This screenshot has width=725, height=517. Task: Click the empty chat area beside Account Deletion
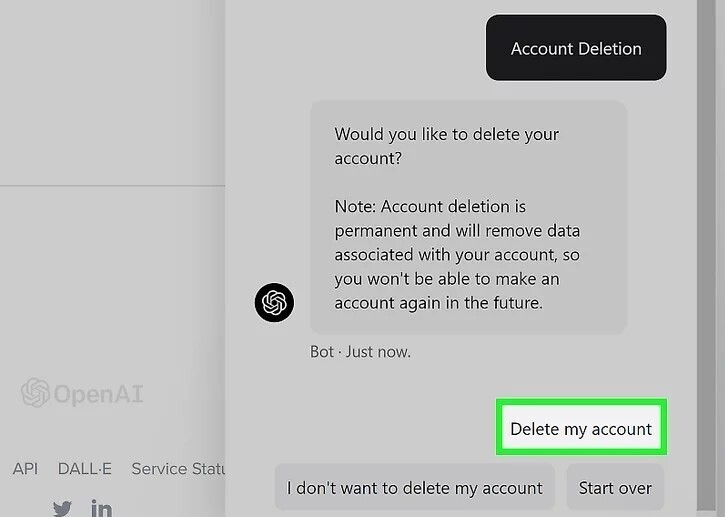pos(350,48)
